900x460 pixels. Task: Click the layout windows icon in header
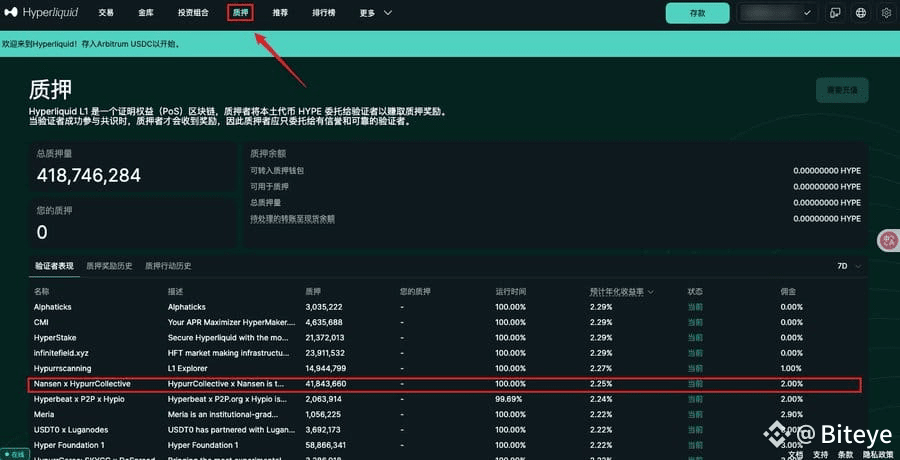[x=835, y=13]
